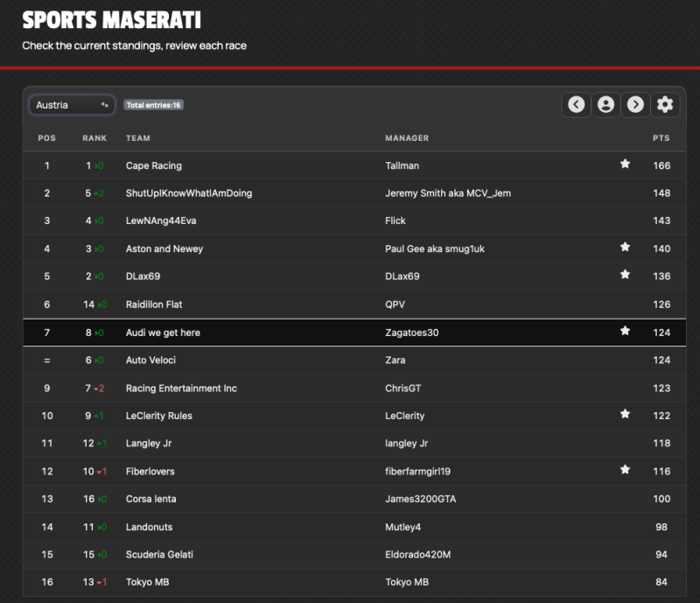700x603 pixels.
Task: Click the star icon for Audi we get here
Action: 625,331
